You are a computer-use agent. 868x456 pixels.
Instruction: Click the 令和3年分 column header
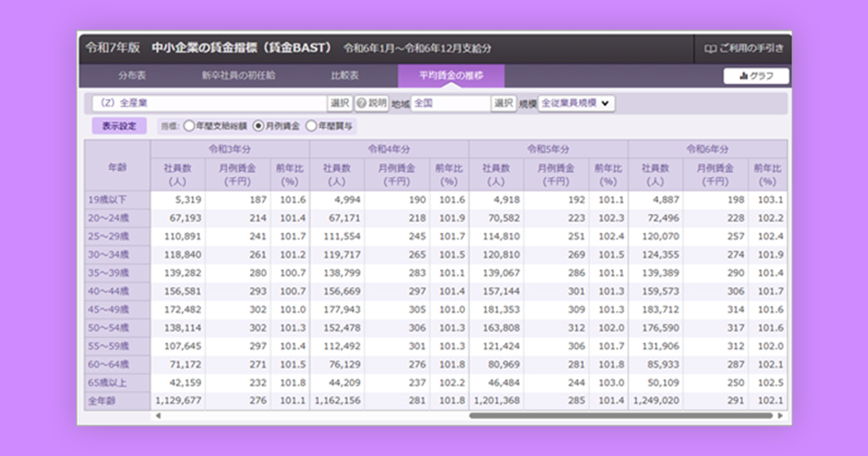[x=230, y=148]
